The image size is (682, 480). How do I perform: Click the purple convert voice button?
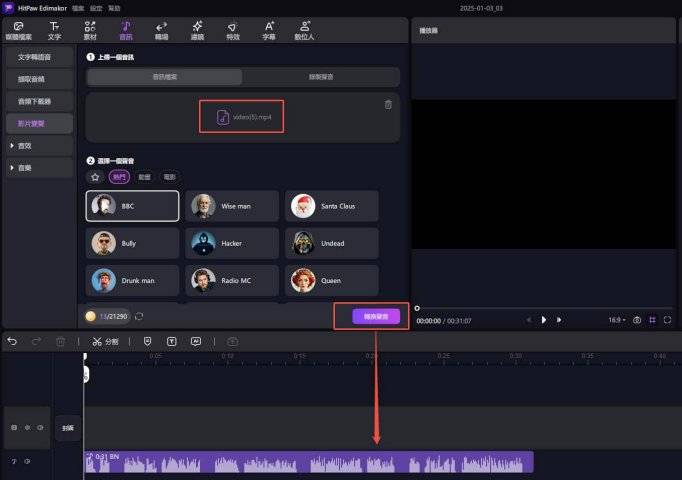click(376, 317)
